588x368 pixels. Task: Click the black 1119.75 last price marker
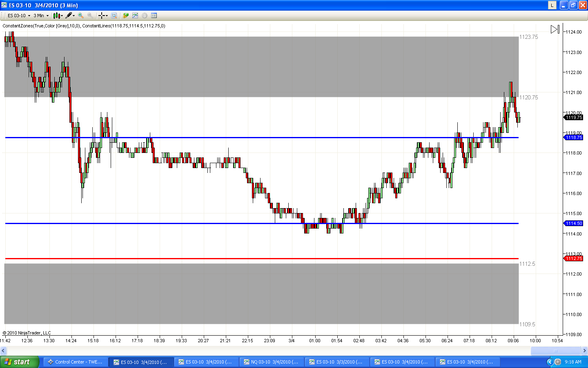[574, 117]
